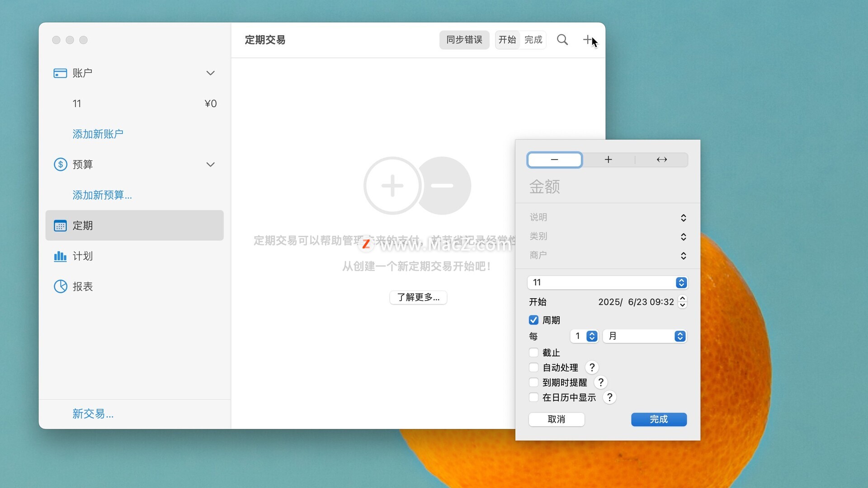Select account 11 row in sidebar
The width and height of the screenshot is (868, 488).
(134, 104)
